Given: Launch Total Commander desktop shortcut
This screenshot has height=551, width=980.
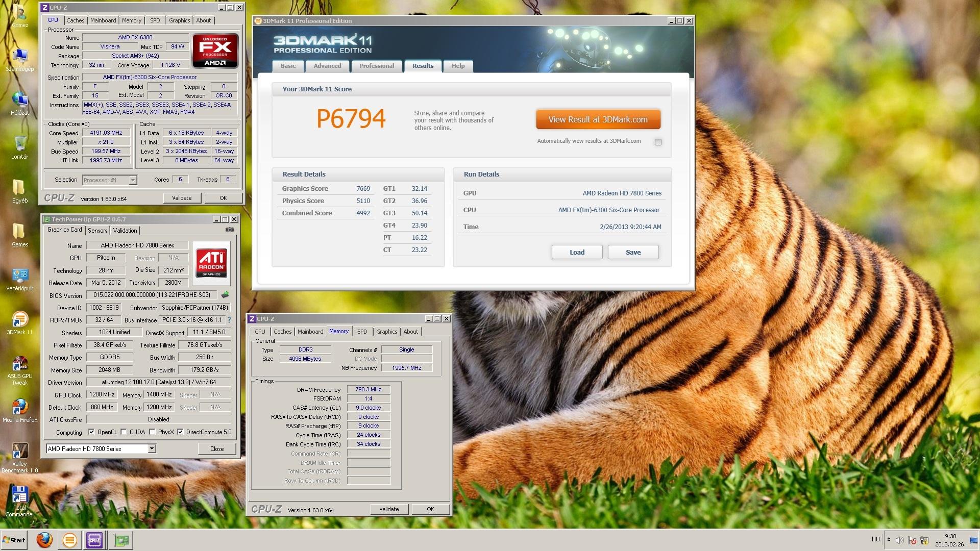Looking at the screenshot, I should [x=19, y=502].
